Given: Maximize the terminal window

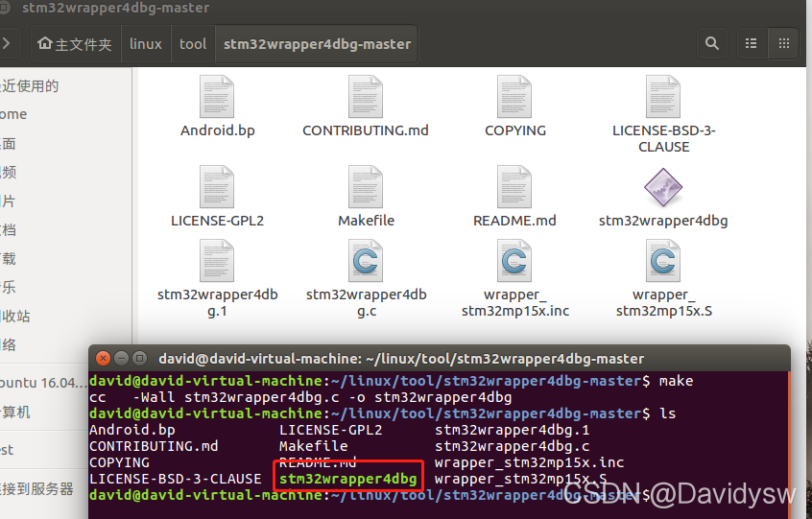Looking at the screenshot, I should tap(139, 358).
